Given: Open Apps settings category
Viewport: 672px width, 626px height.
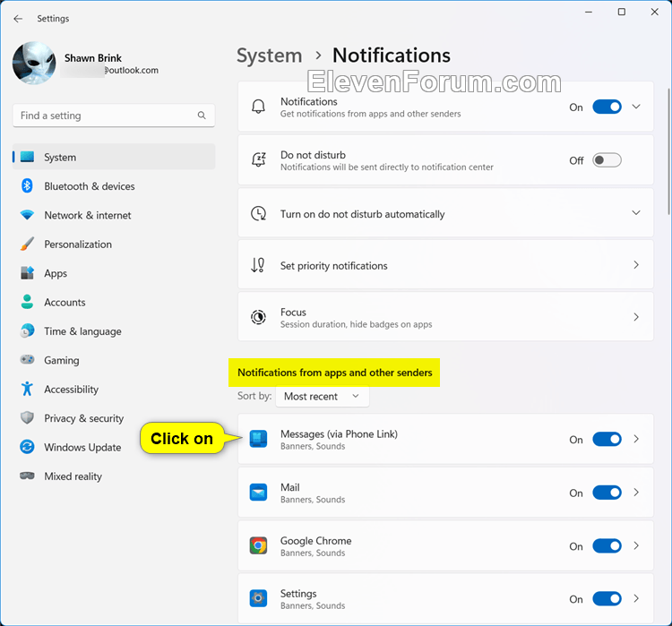Looking at the screenshot, I should click(114, 273).
